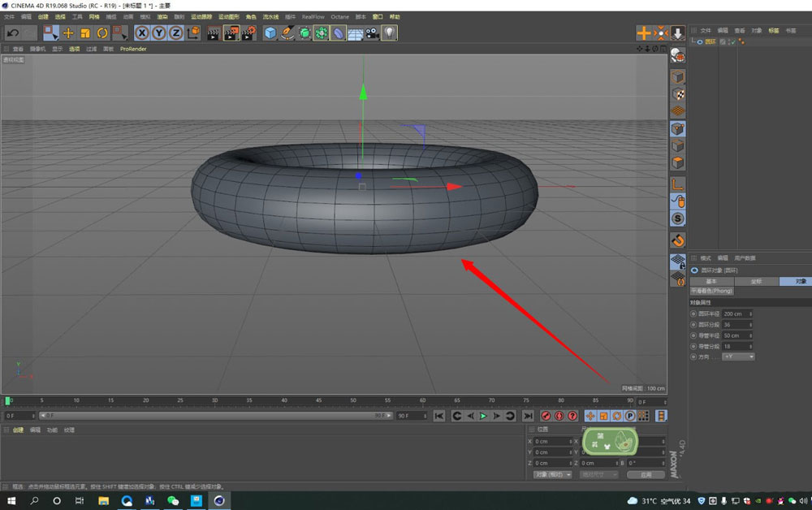Select the Rotate tool
The height and width of the screenshot is (510, 812).
pyautogui.click(x=102, y=32)
